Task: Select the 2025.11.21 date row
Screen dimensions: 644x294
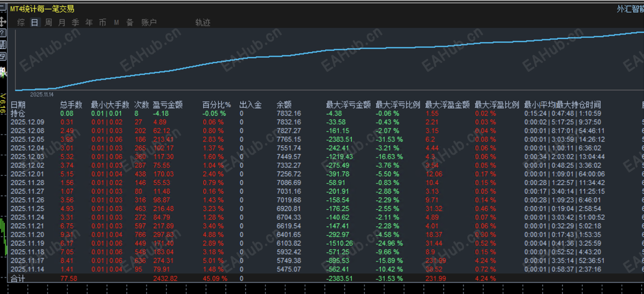Action: click(x=27, y=226)
